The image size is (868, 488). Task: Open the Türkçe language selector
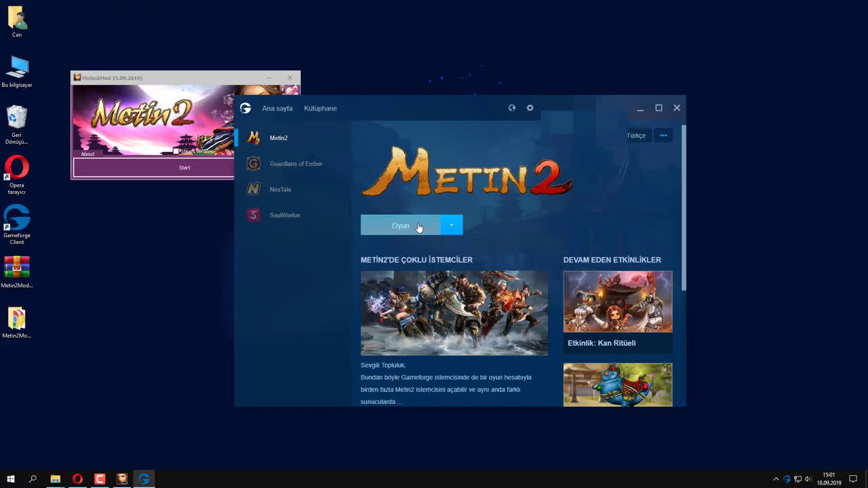[x=635, y=136]
